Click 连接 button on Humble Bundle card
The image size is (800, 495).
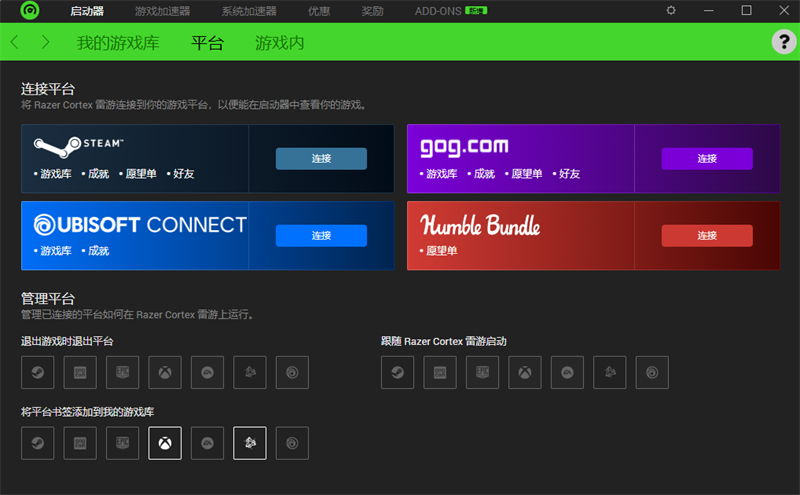(x=707, y=236)
